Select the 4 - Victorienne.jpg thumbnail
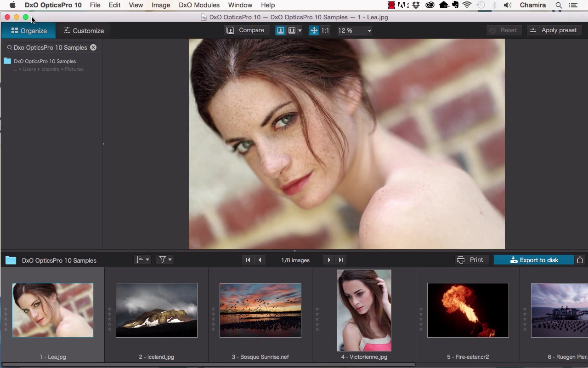The image size is (588, 368). point(364,310)
